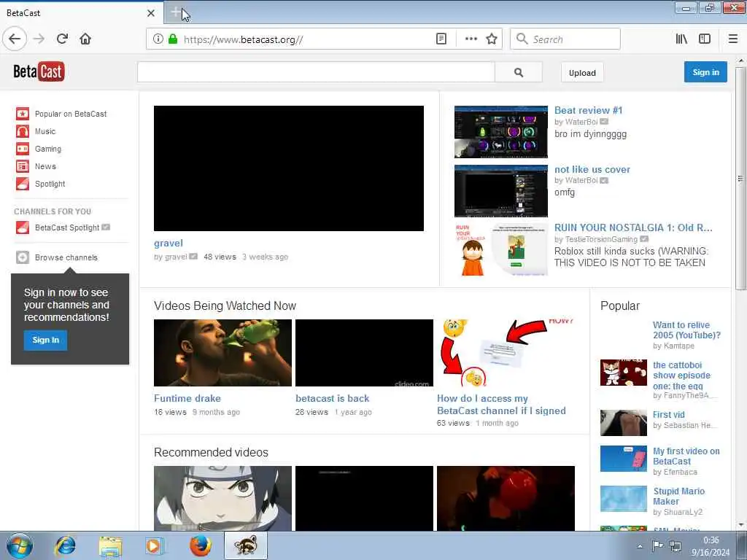Open the Firefox library icon
The height and width of the screenshot is (560, 747).
coord(681,39)
